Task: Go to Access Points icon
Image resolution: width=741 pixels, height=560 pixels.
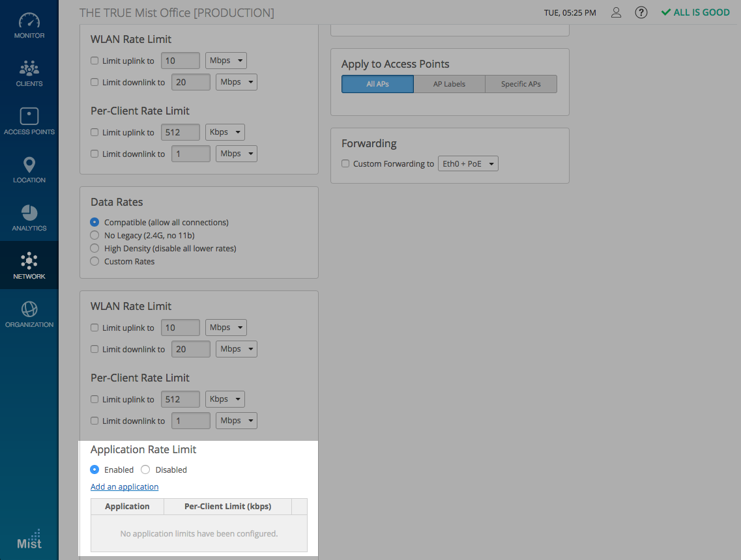Action: [x=29, y=116]
